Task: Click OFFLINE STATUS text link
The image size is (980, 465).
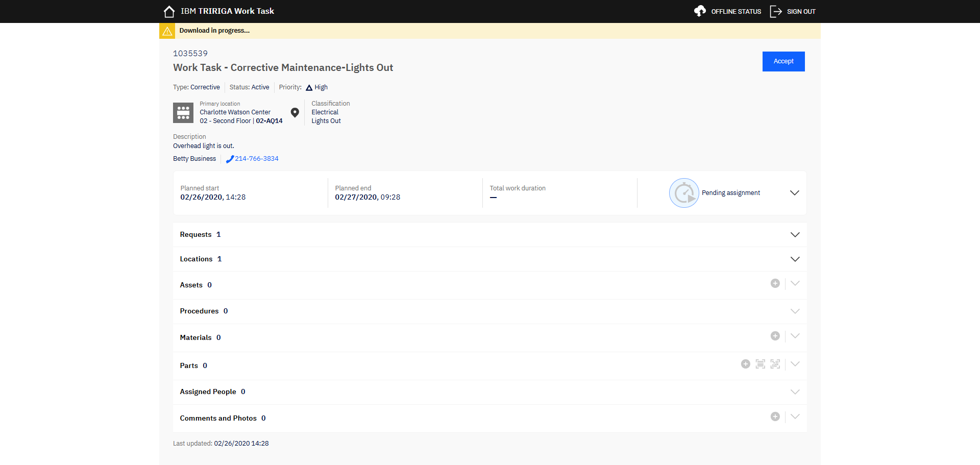Action: click(736, 11)
